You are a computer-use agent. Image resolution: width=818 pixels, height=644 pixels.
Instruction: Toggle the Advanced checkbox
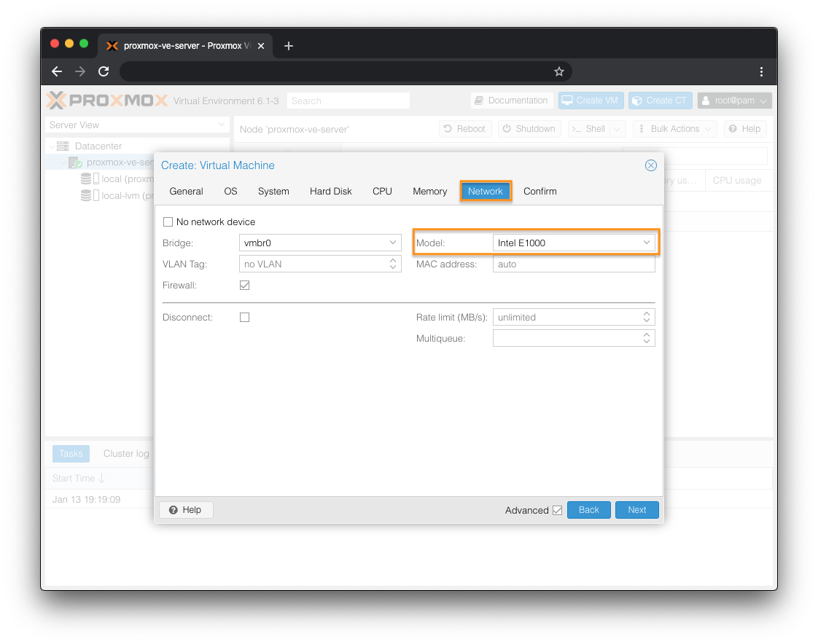[x=557, y=510]
